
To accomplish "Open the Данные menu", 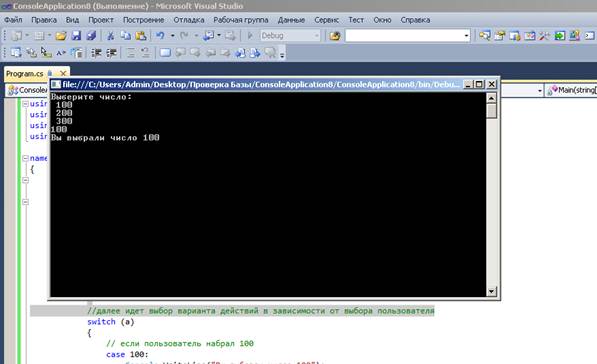I will 291,20.
